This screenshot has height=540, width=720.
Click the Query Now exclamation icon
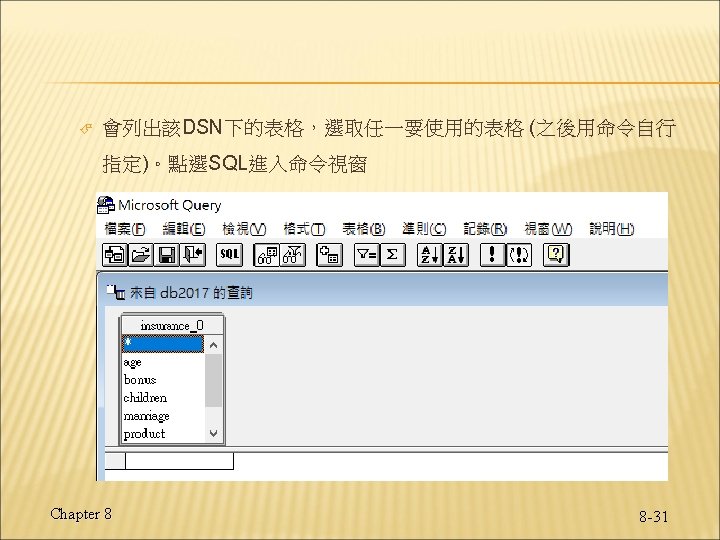[492, 255]
